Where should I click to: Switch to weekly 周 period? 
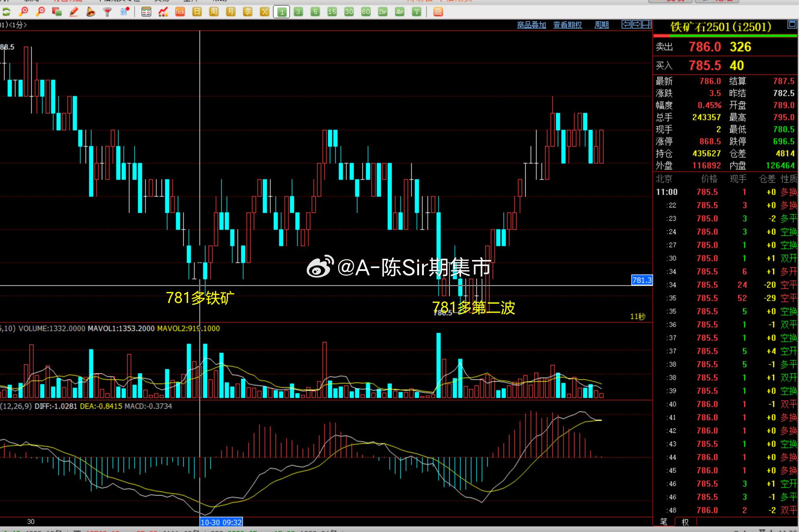pos(214,12)
